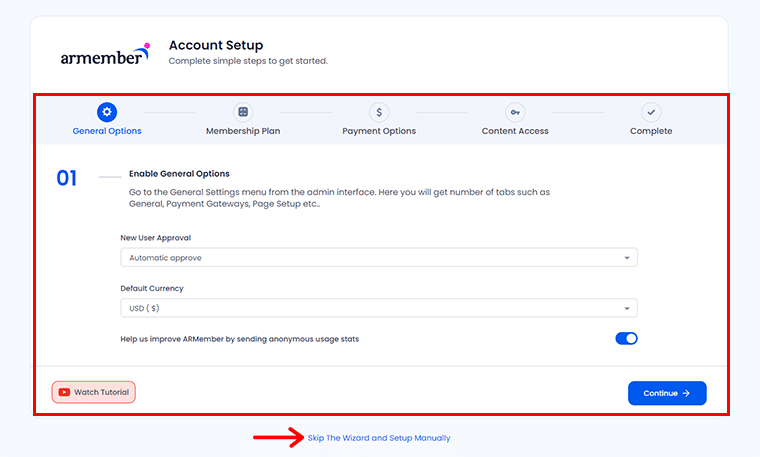Select the Content Access step label
This screenshot has height=457, width=760.
pyautogui.click(x=515, y=131)
